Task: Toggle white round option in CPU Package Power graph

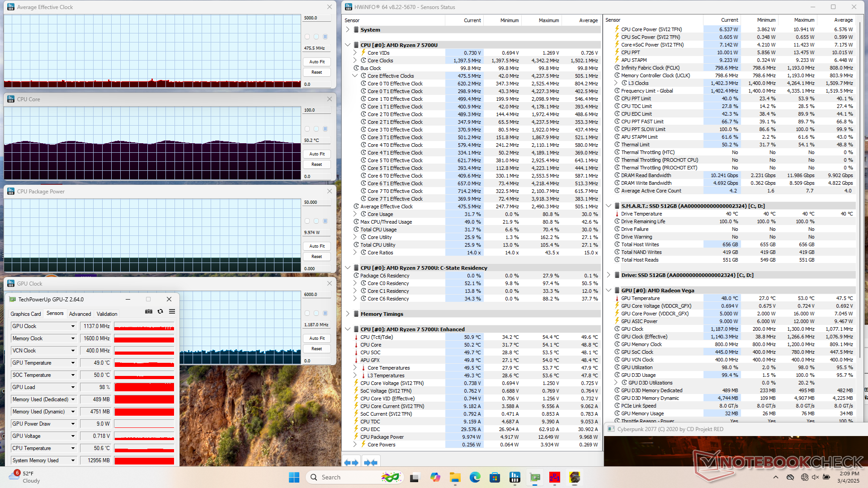Action: click(x=307, y=221)
